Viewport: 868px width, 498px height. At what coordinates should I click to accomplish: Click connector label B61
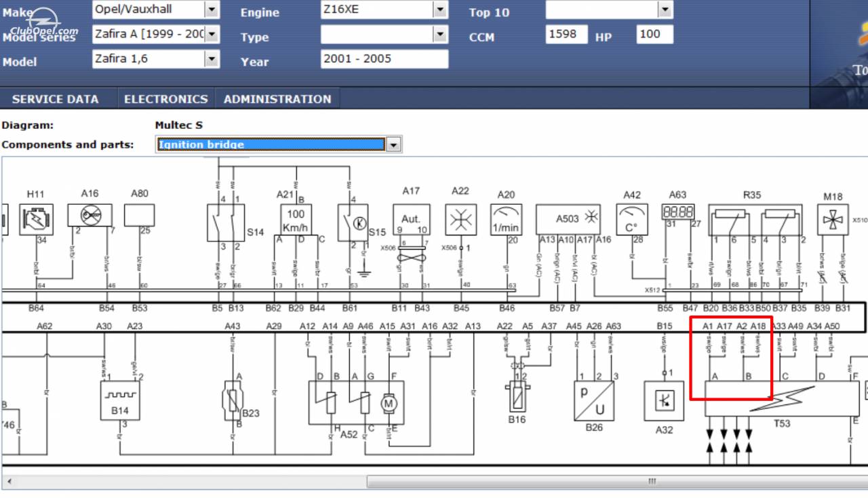[x=349, y=308]
